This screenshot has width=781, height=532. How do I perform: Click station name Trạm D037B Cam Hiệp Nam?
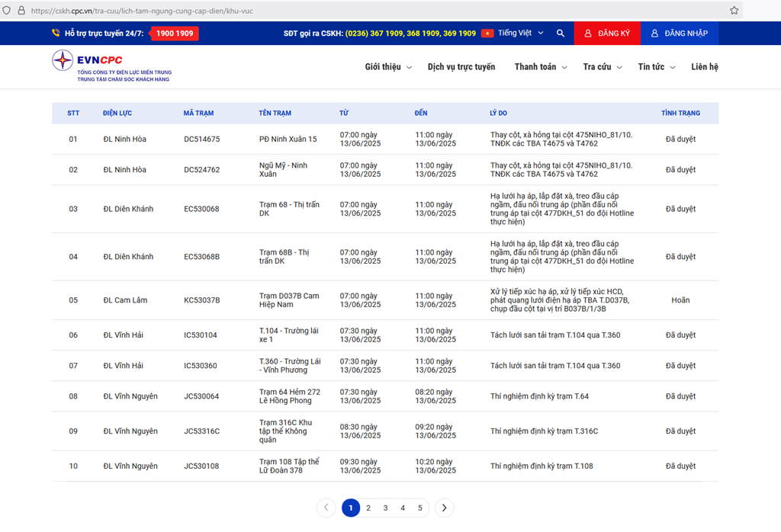[289, 300]
